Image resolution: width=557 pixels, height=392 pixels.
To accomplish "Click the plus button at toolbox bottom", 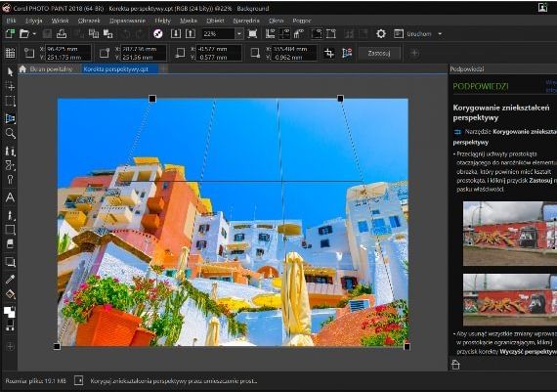I will [x=10, y=346].
